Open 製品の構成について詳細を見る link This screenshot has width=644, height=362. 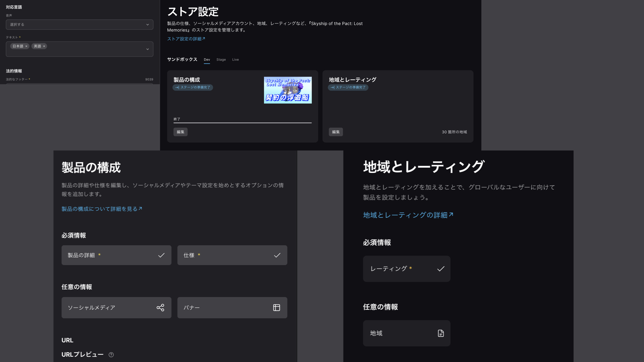[102, 209]
